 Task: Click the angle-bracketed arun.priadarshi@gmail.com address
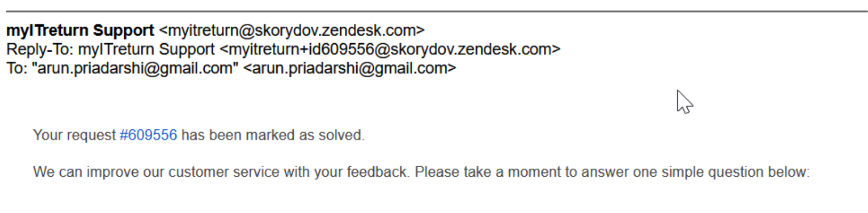(350, 69)
